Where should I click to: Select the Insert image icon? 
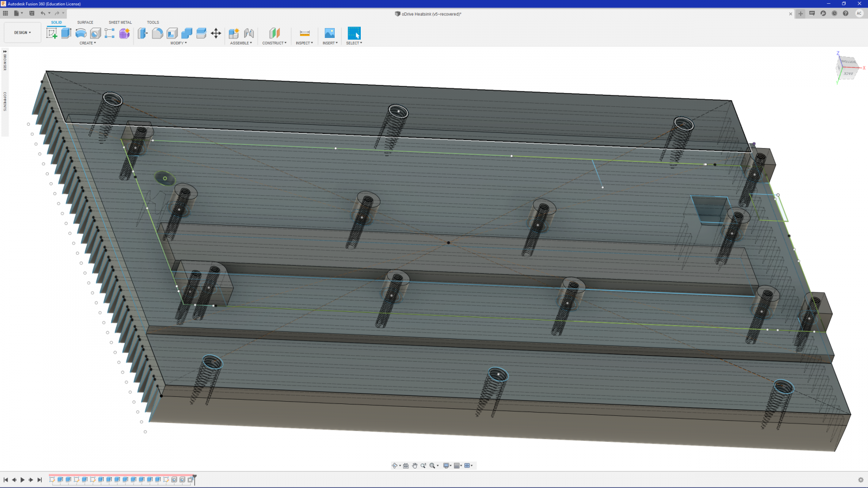pos(330,33)
